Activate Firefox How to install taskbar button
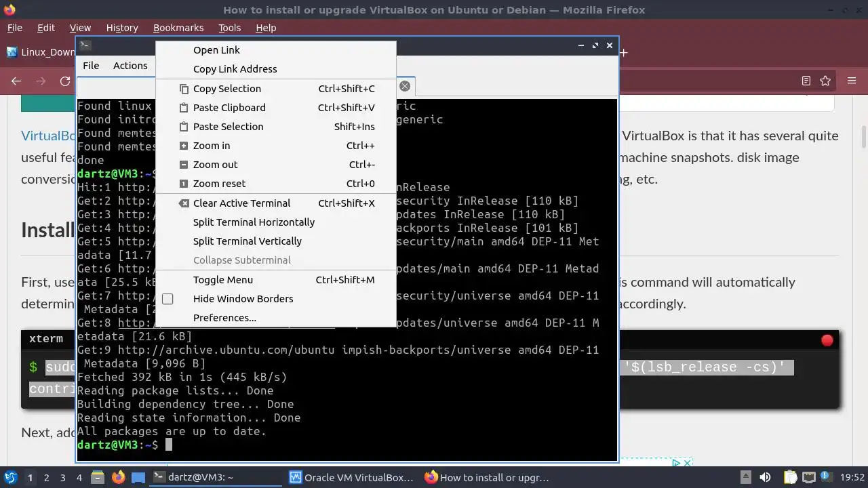Screen dimensions: 868x488 (x=487, y=477)
